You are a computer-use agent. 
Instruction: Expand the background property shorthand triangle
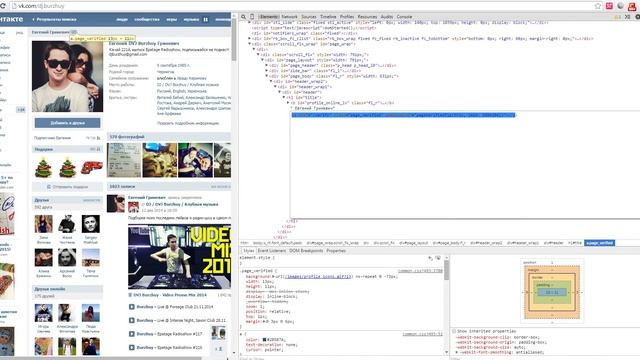(274, 277)
